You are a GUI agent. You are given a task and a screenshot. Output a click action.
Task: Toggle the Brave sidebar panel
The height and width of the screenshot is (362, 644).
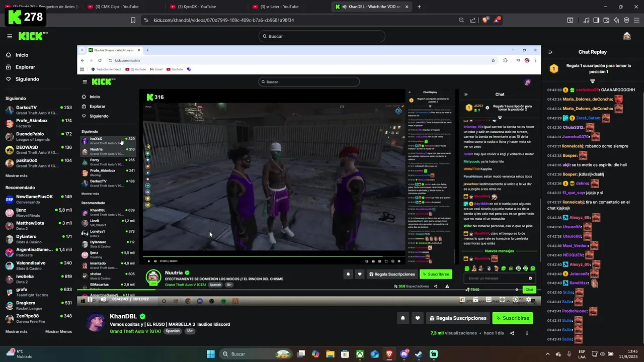click(596, 20)
